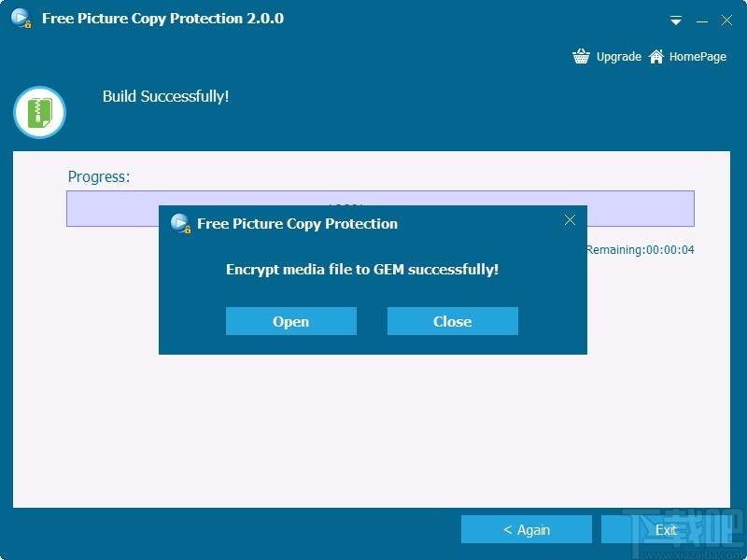Click the Progress label above the bar
747x560 pixels.
coord(99,176)
